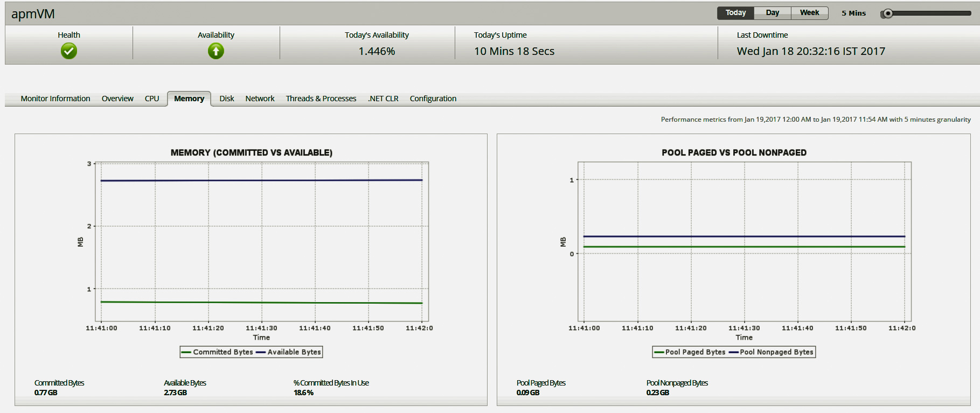Image resolution: width=980 pixels, height=413 pixels.
Task: Click the Pool Nonpaged Bytes legend entry
Action: pyautogui.click(x=771, y=352)
